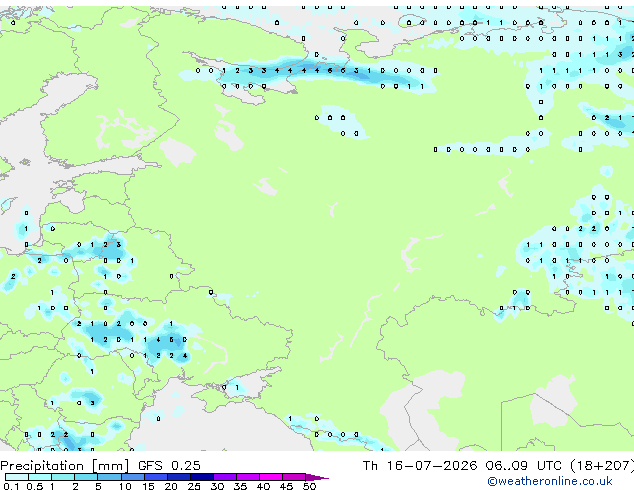The height and width of the screenshot is (490, 634).
Task: Click the 0.5–1 mm legend swatch
Action: click(40, 477)
